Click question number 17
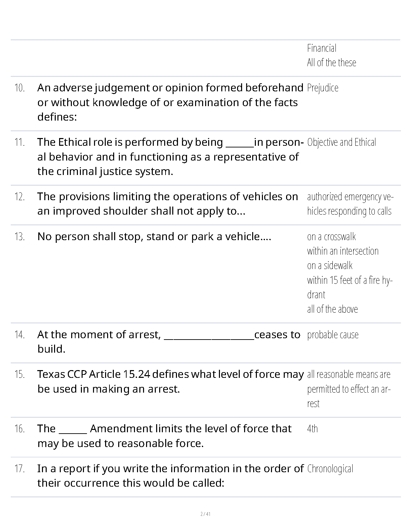 point(19,469)
